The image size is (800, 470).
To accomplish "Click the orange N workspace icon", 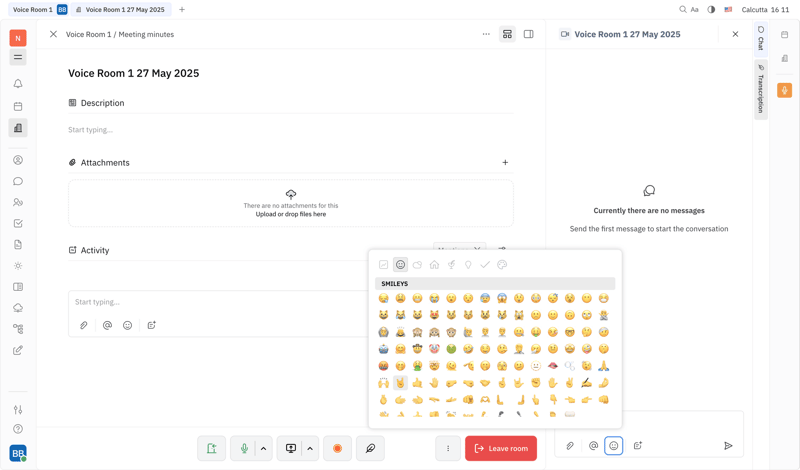I will (x=18, y=38).
